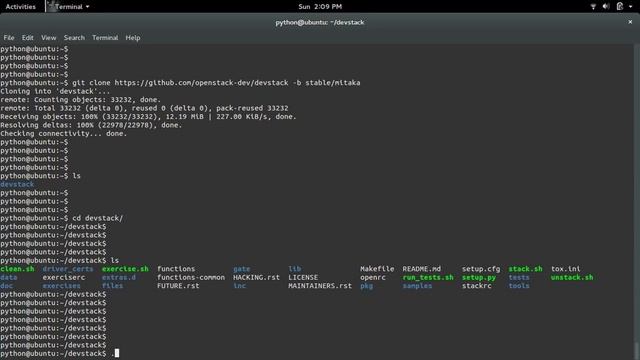This screenshot has height=360, width=640.
Task: Open the clock showing Sun 2:09 PM
Action: [320, 7]
